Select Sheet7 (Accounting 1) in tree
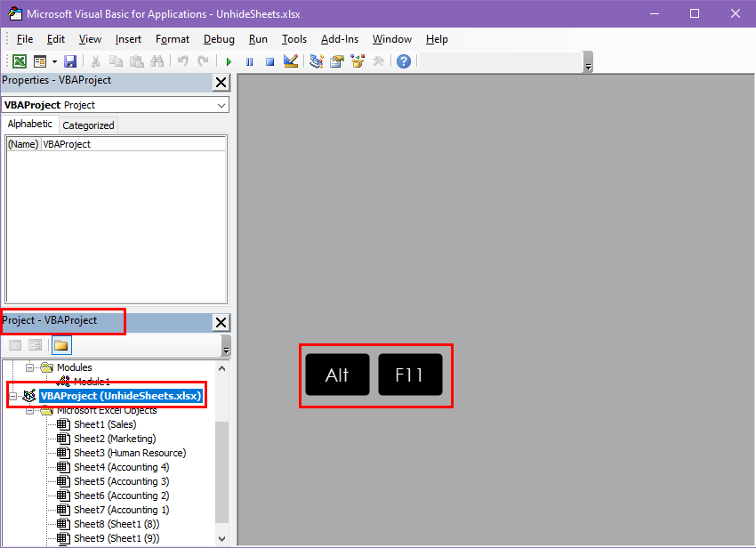This screenshot has height=548, width=756. pos(122,510)
